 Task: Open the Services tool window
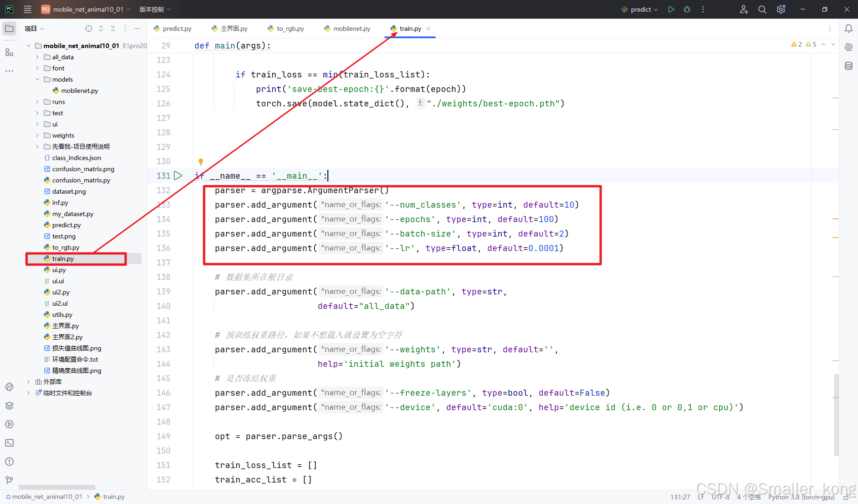tap(9, 424)
